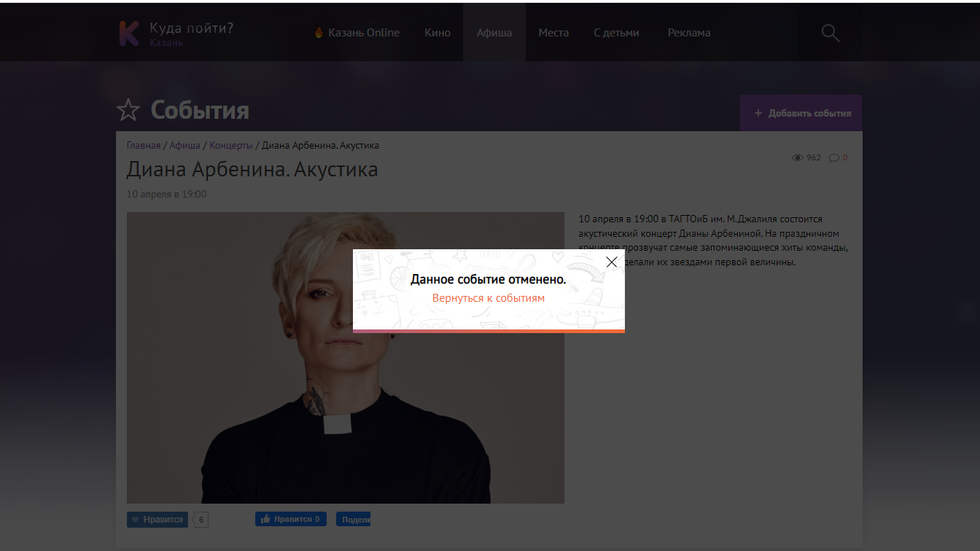Click the Добавить события button
Image resolution: width=980 pixels, height=551 pixels.
click(801, 113)
